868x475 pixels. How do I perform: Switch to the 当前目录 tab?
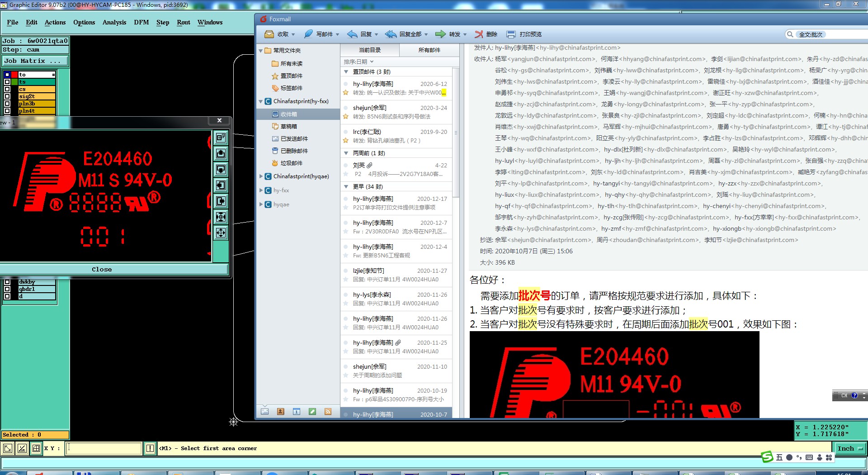point(370,50)
